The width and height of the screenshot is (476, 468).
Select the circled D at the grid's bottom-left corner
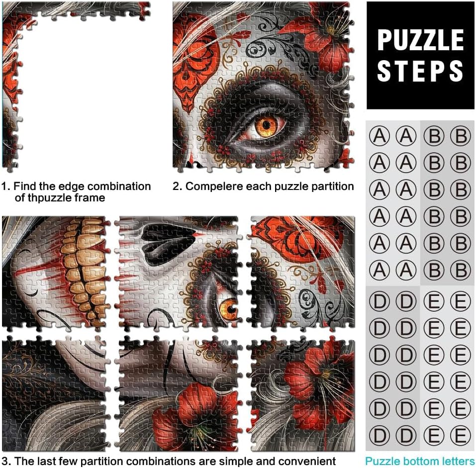coord(380,436)
